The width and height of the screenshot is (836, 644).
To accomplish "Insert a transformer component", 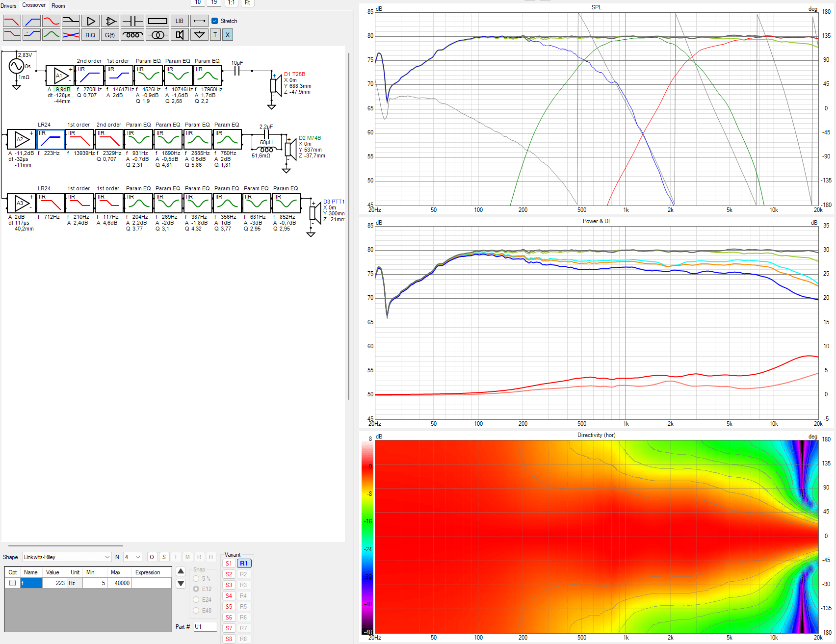I will tap(157, 35).
